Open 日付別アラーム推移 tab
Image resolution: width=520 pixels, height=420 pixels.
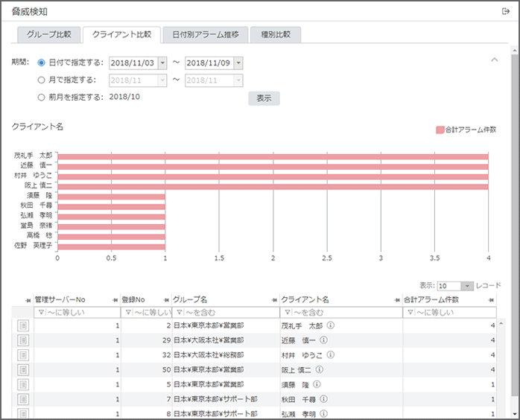pyautogui.click(x=206, y=34)
